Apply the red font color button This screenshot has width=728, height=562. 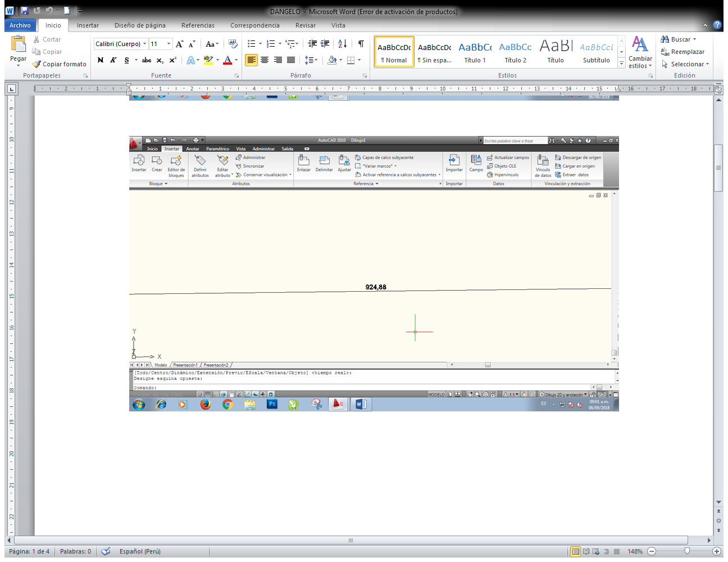228,60
